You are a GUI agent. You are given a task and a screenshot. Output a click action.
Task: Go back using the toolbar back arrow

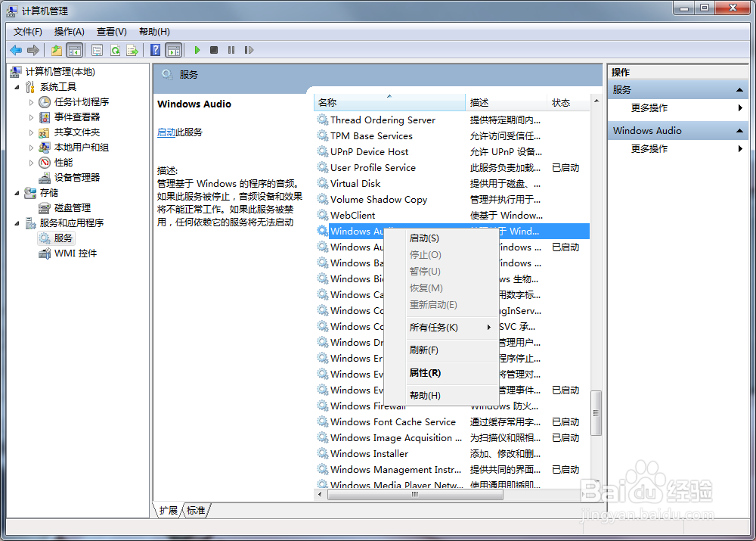click(15, 50)
